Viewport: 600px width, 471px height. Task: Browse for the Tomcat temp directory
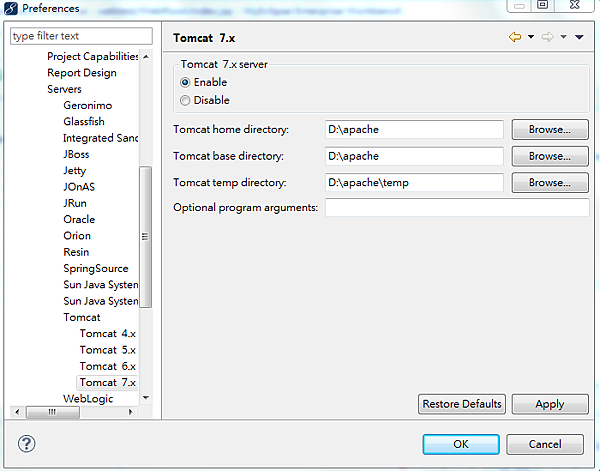550,183
